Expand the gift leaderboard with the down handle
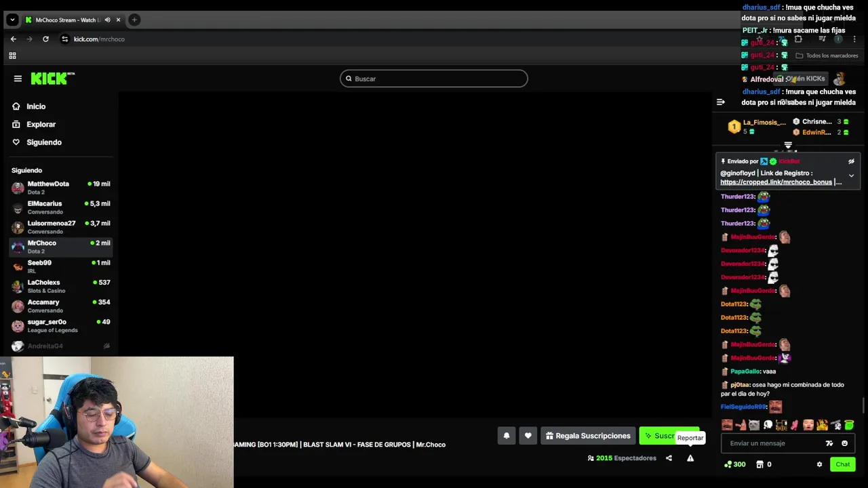Screen dimensions: 868x488 click(788, 146)
